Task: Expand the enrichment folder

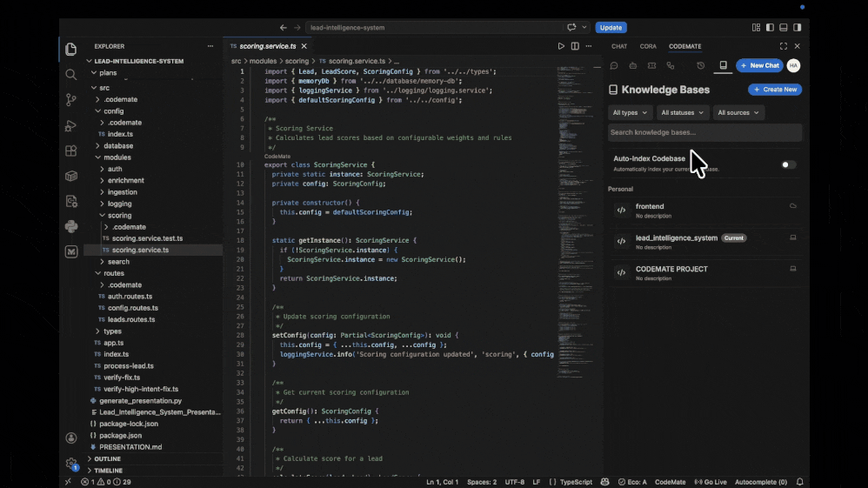Action: point(125,181)
